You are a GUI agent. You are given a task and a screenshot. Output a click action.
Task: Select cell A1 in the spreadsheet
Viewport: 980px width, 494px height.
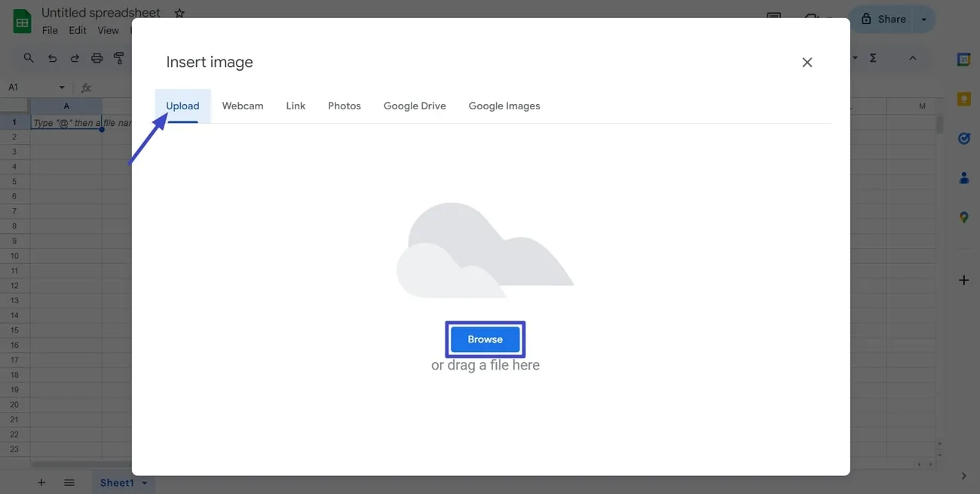66,122
